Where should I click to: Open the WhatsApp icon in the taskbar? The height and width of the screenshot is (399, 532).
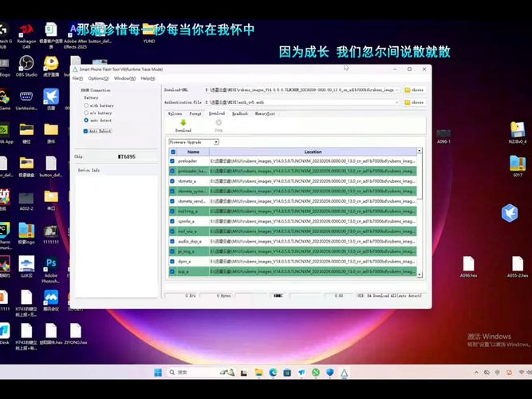pos(316,373)
